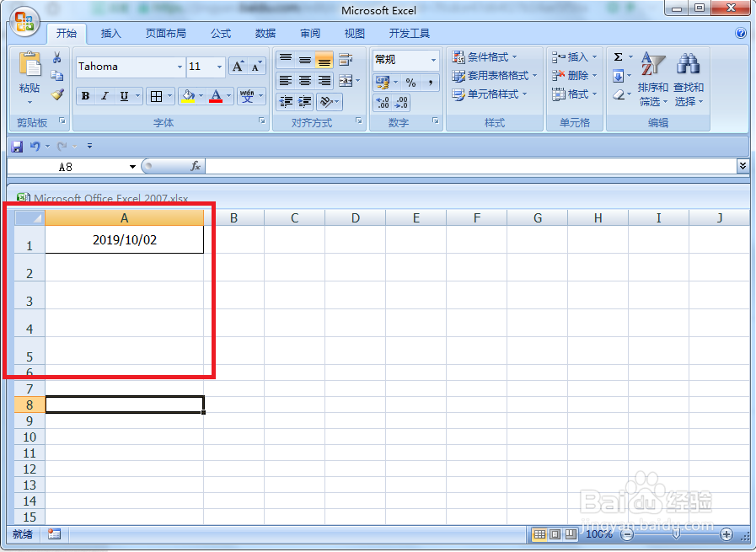
Task: Click the borders grid icon
Action: [x=156, y=96]
